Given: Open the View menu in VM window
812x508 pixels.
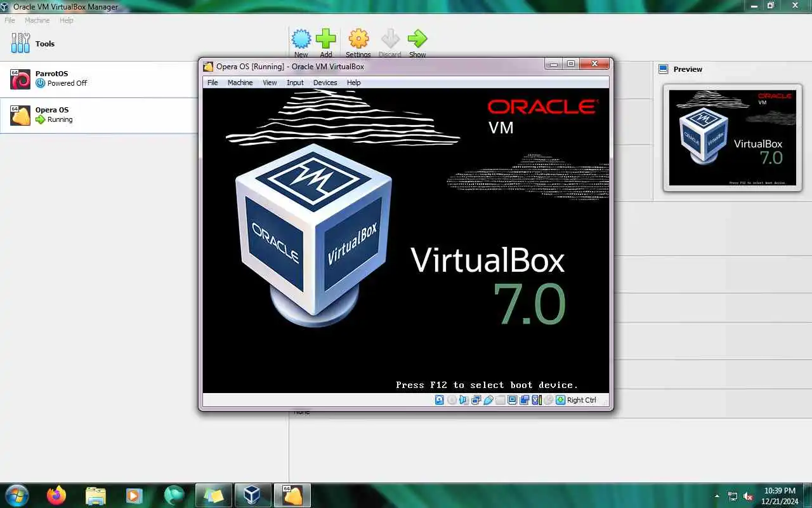Looking at the screenshot, I should click(270, 83).
